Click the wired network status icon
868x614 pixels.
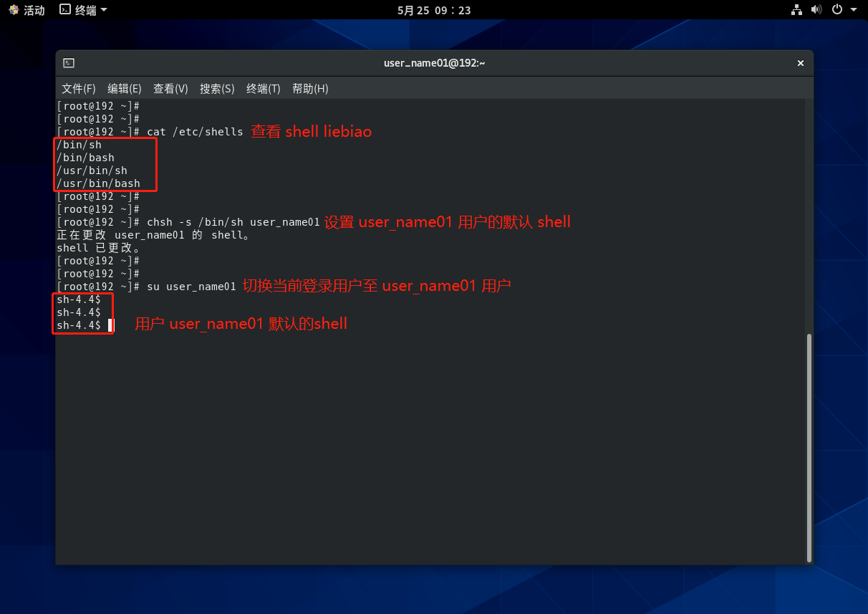796,10
